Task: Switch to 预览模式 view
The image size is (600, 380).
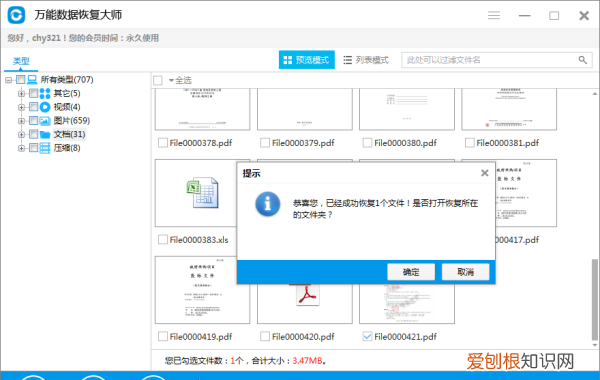Action: [x=307, y=60]
